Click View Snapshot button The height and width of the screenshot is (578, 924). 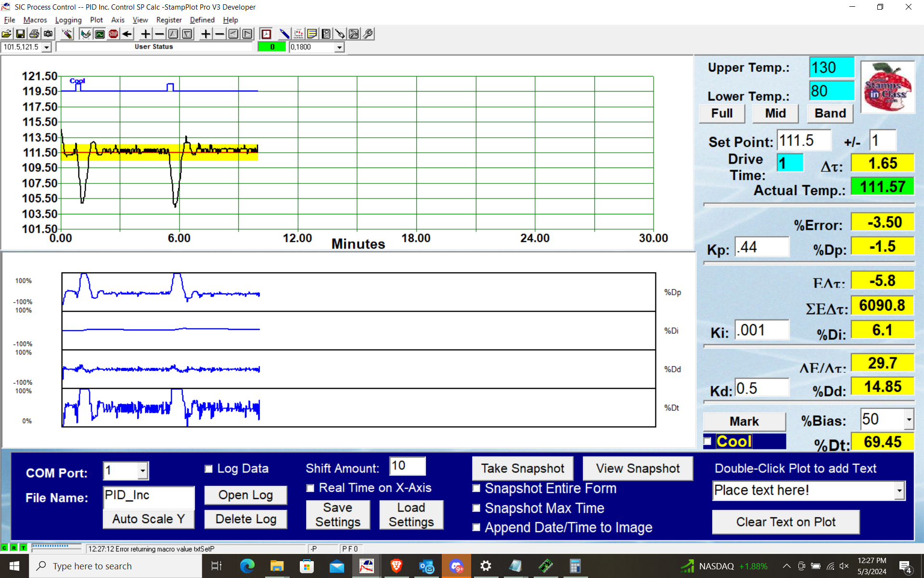point(638,469)
